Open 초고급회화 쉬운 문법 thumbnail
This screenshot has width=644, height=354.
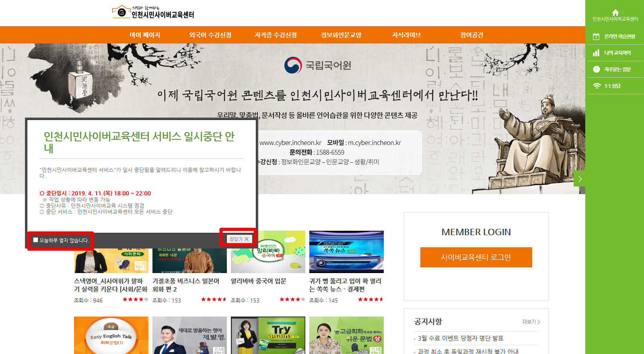346,335
